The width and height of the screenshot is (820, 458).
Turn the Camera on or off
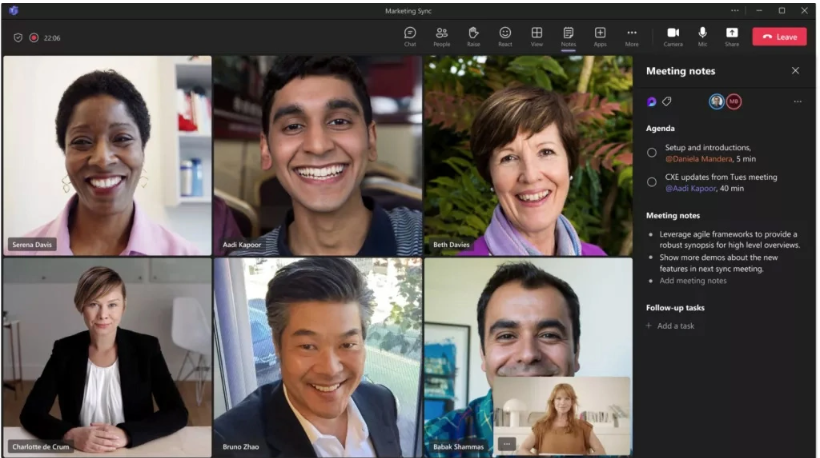(x=673, y=37)
